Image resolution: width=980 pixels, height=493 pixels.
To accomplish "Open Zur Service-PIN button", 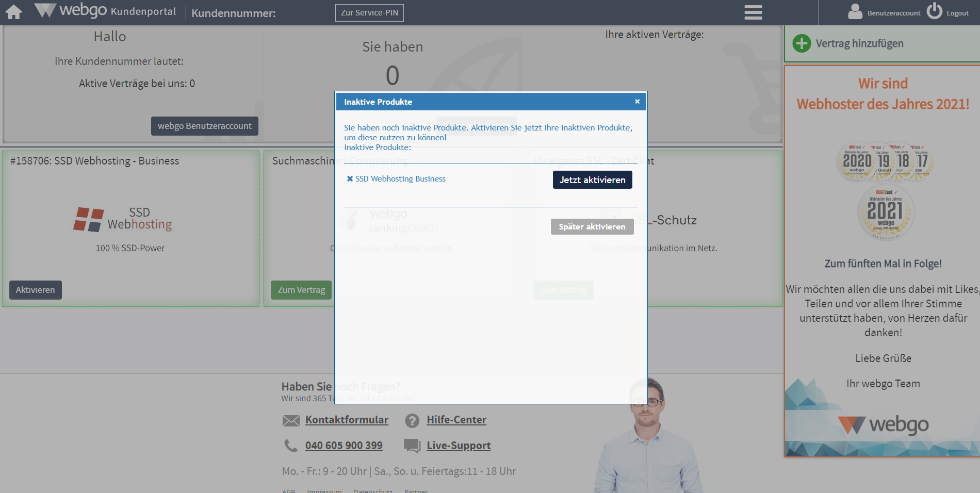I will (369, 13).
